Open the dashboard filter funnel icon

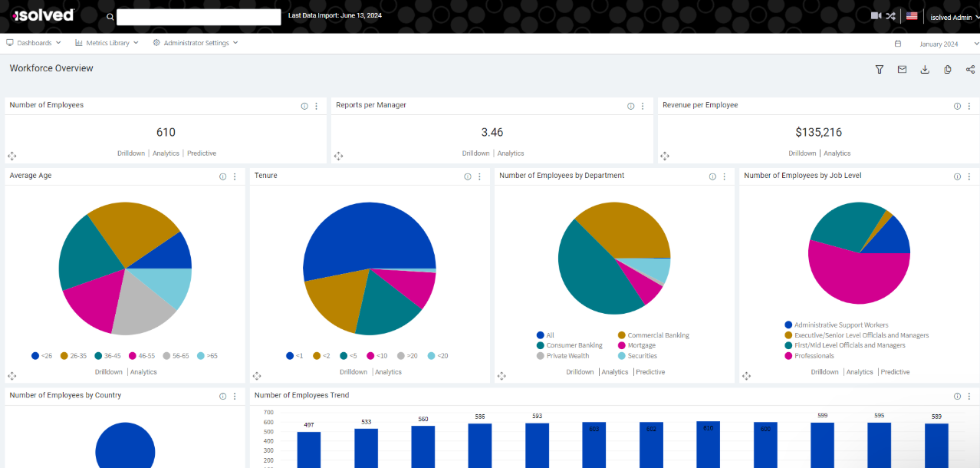(880, 70)
